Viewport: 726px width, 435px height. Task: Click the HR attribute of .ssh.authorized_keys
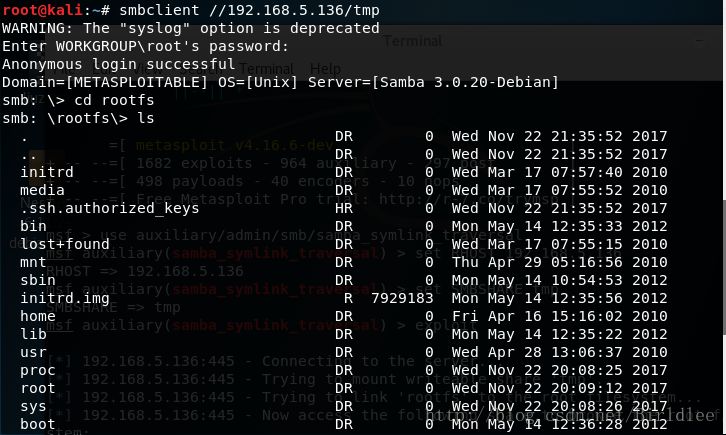344,208
